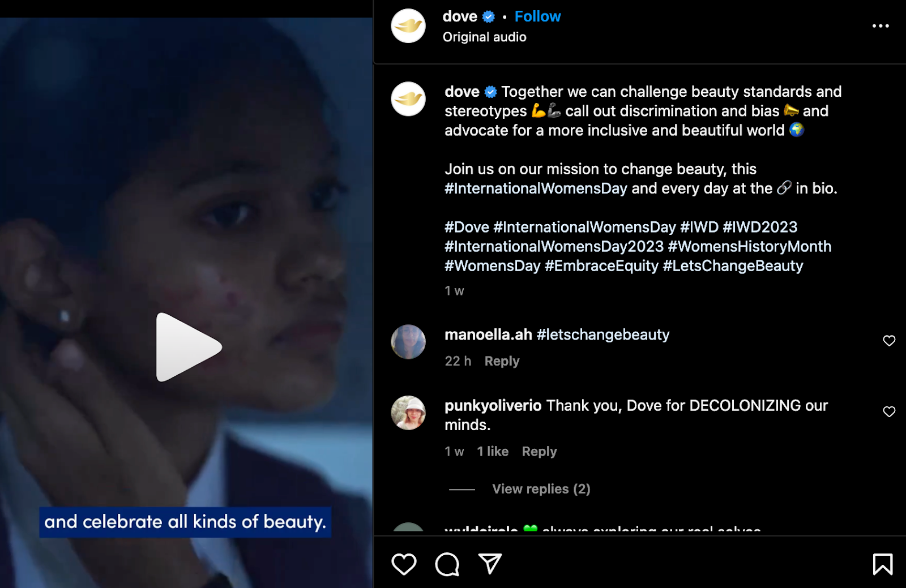Viewport: 906px width, 588px height.
Task: Save the post with the bookmark icon
Action: pos(883,564)
